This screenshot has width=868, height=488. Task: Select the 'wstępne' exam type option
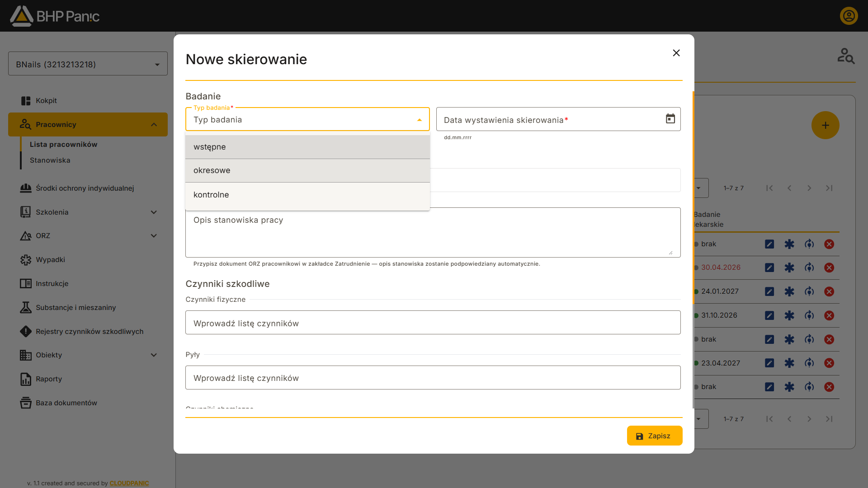(x=307, y=147)
